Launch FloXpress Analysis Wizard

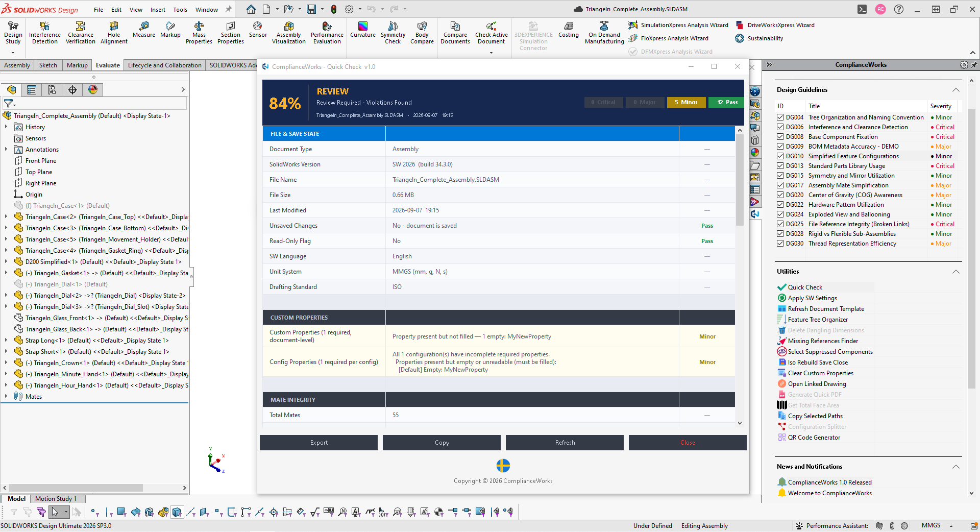pos(669,38)
